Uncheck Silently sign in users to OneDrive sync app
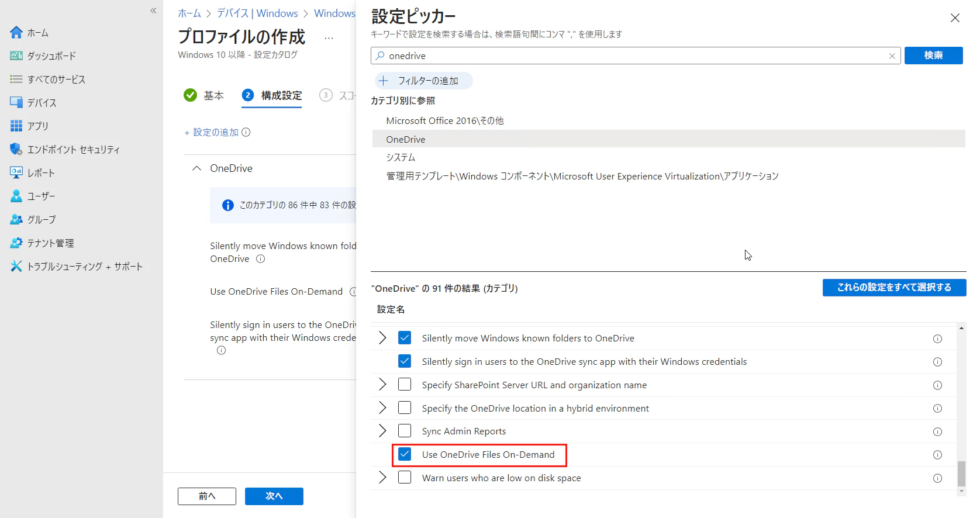 click(405, 361)
